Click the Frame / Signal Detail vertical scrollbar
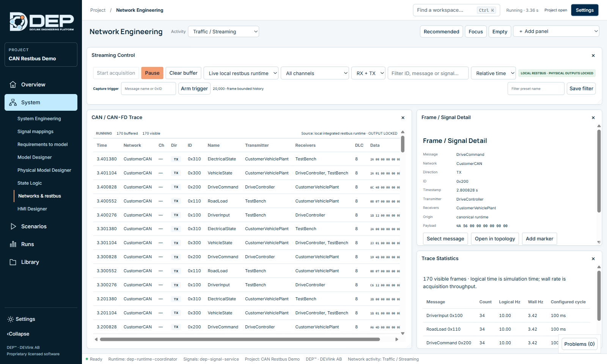 click(x=599, y=171)
